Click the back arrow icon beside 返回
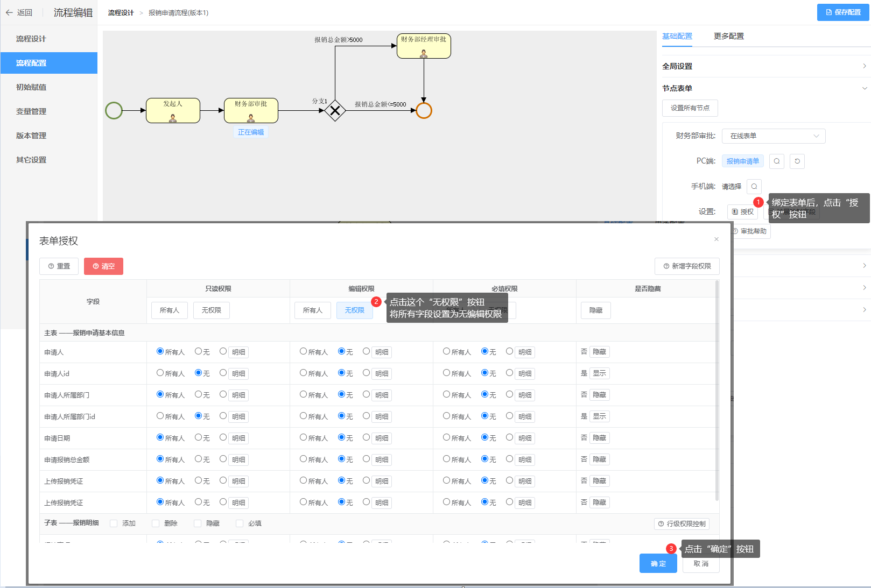871x588 pixels. click(9, 12)
